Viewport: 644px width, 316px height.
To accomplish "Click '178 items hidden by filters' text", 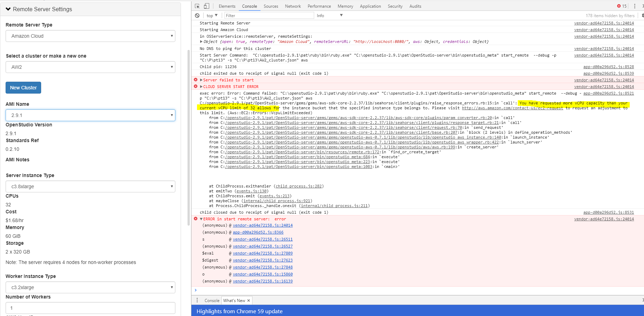I will click(610, 15).
